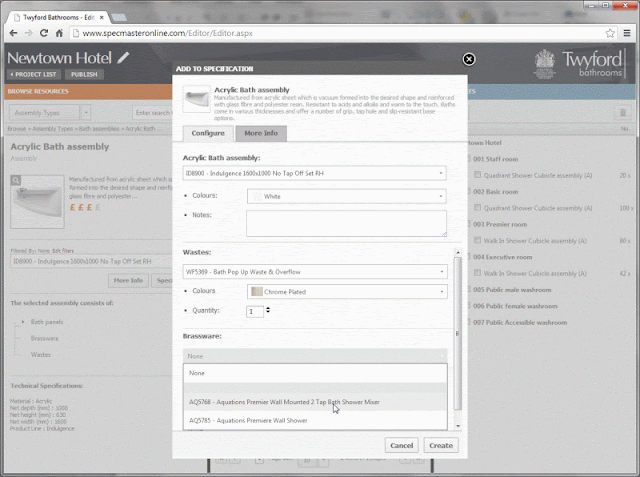Open a new browser tab
The image size is (640, 477).
pos(119,18)
